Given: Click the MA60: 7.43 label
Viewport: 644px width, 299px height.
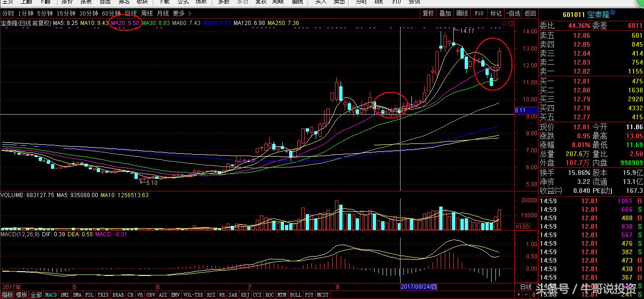Looking at the screenshot, I should (186, 23).
